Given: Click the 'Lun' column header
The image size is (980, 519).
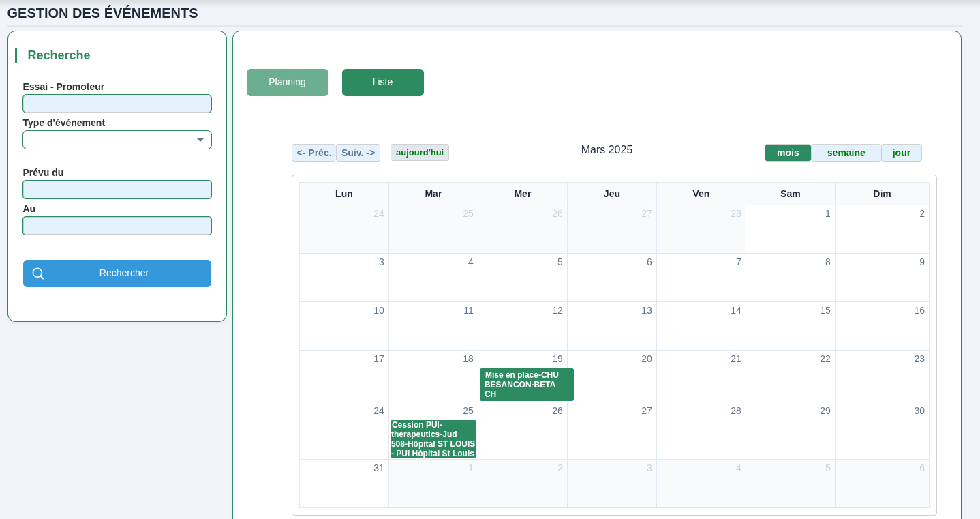Looking at the screenshot, I should [x=343, y=194].
